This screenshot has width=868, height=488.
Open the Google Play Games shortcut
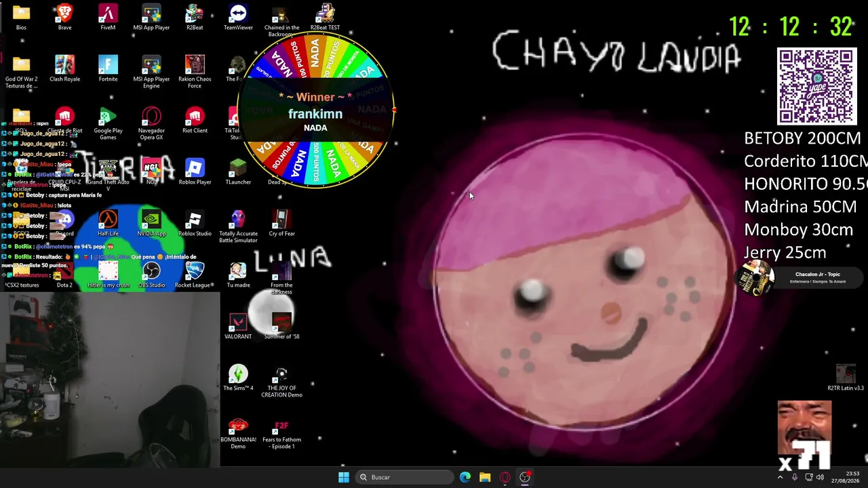tap(108, 124)
